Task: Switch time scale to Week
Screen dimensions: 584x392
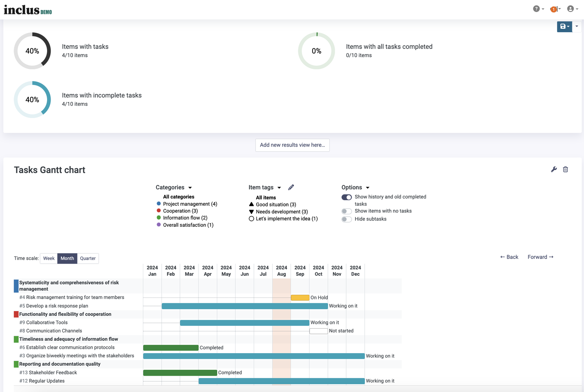Action: pyautogui.click(x=49, y=258)
